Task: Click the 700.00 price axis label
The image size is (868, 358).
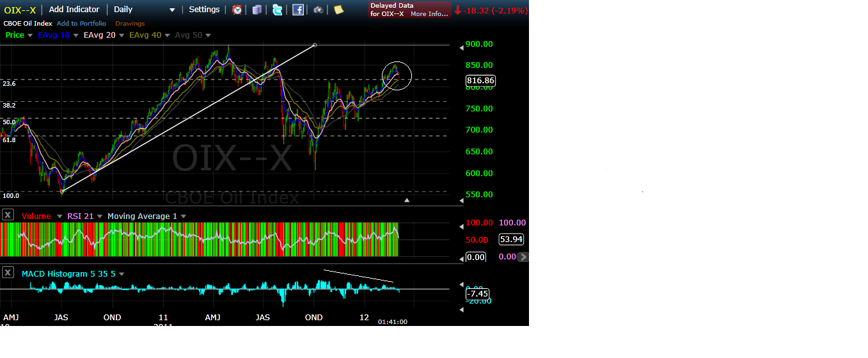Action: pos(480,130)
